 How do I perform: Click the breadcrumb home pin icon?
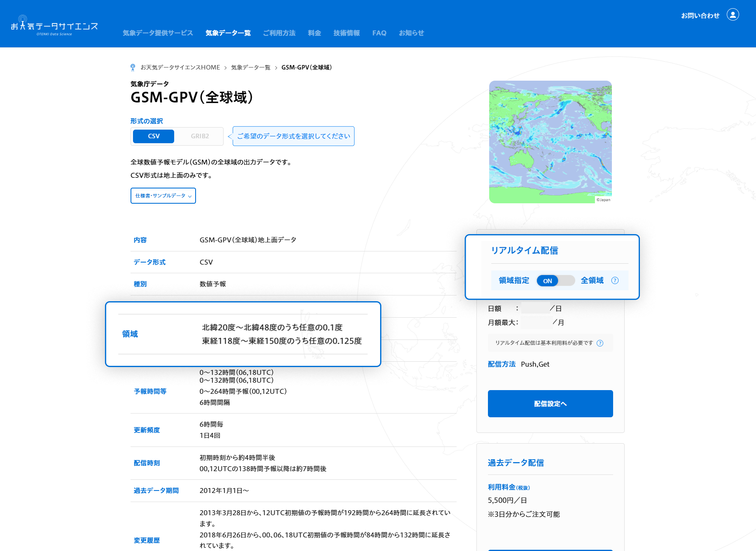pyautogui.click(x=133, y=67)
